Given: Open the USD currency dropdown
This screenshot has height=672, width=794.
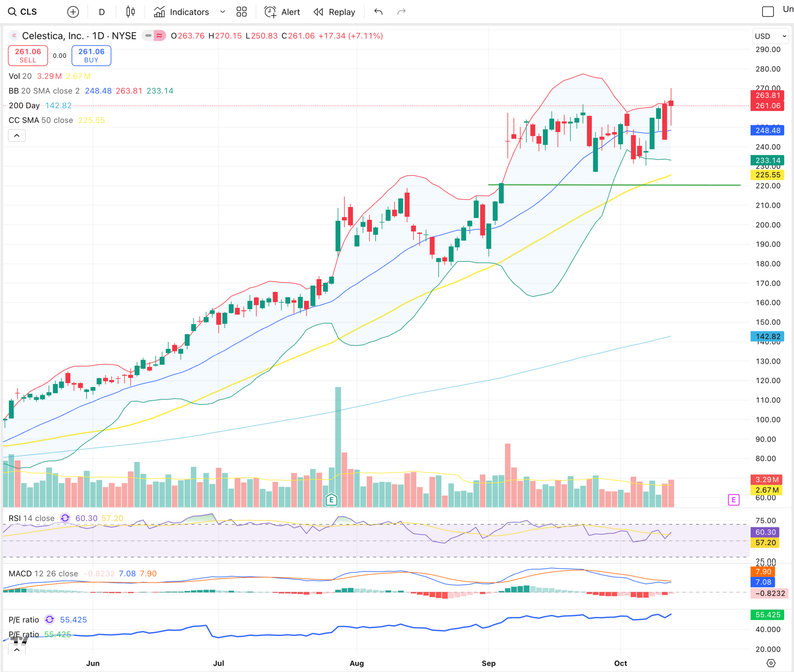Looking at the screenshot, I should [770, 36].
